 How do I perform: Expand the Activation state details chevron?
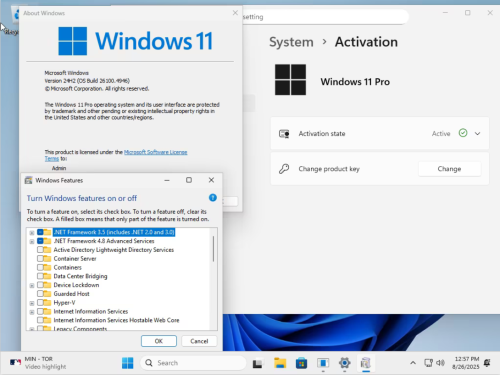click(x=477, y=134)
